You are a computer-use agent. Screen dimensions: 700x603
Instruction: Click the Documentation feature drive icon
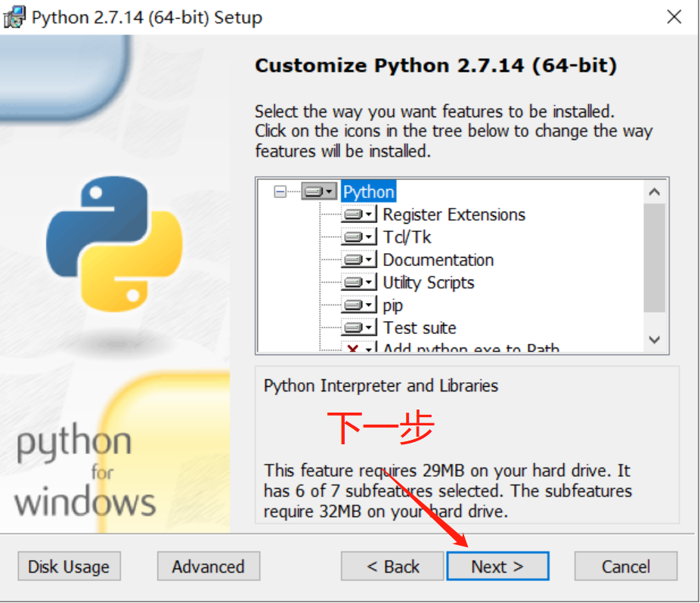[x=358, y=260]
